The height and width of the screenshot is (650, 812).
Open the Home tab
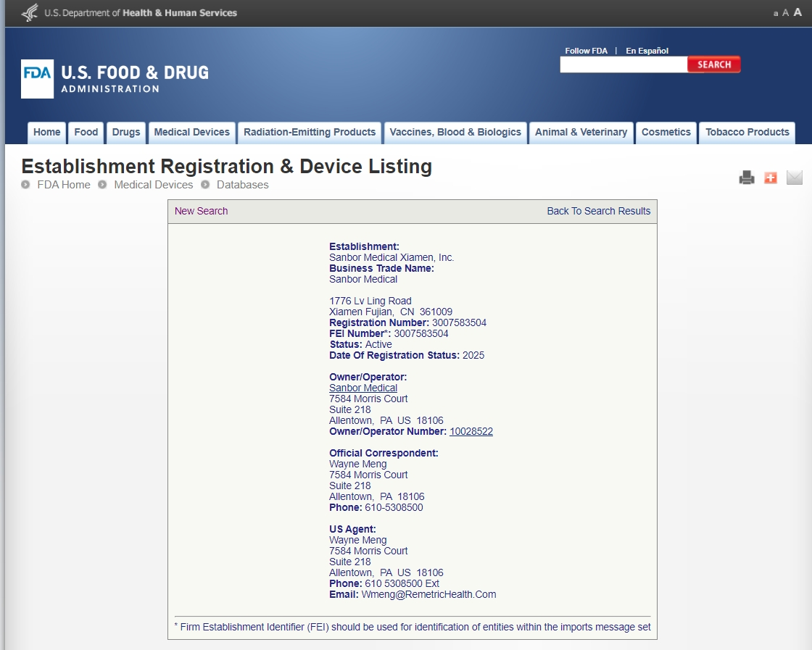[46, 133]
